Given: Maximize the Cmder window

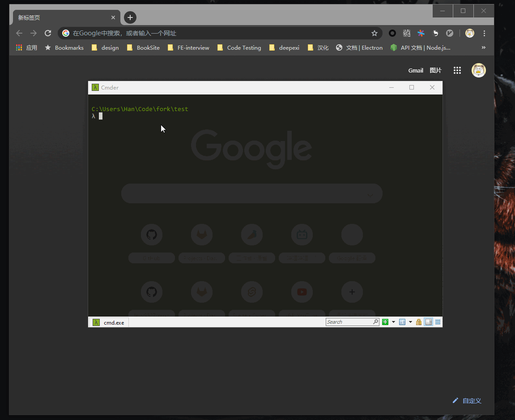Looking at the screenshot, I should (x=412, y=87).
